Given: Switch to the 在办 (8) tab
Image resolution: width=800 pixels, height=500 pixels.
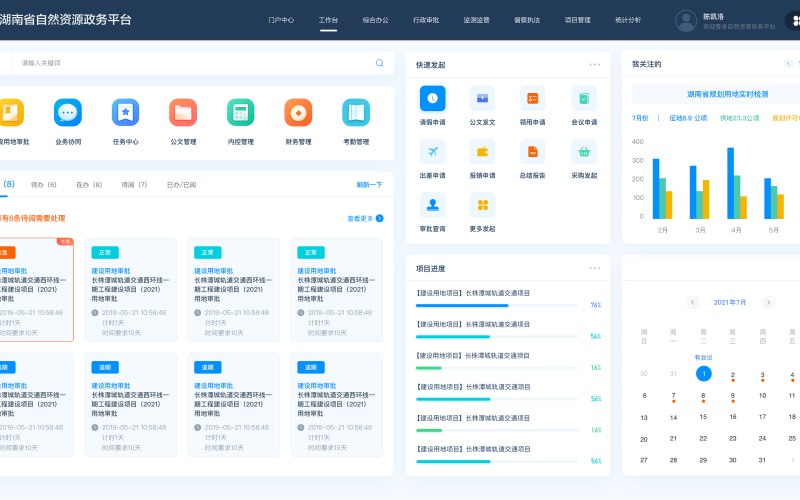Looking at the screenshot, I should (x=89, y=185).
